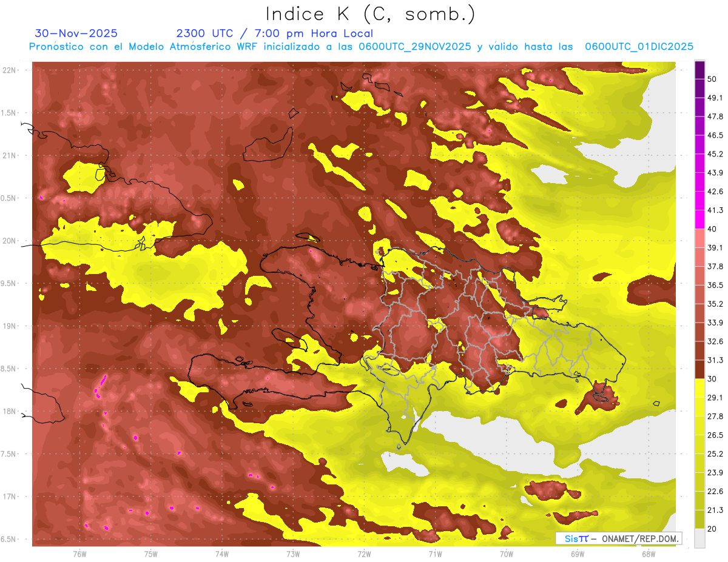The height and width of the screenshot is (562, 728).
Task: Click the '20N' latitude axis label
Action: coord(9,241)
